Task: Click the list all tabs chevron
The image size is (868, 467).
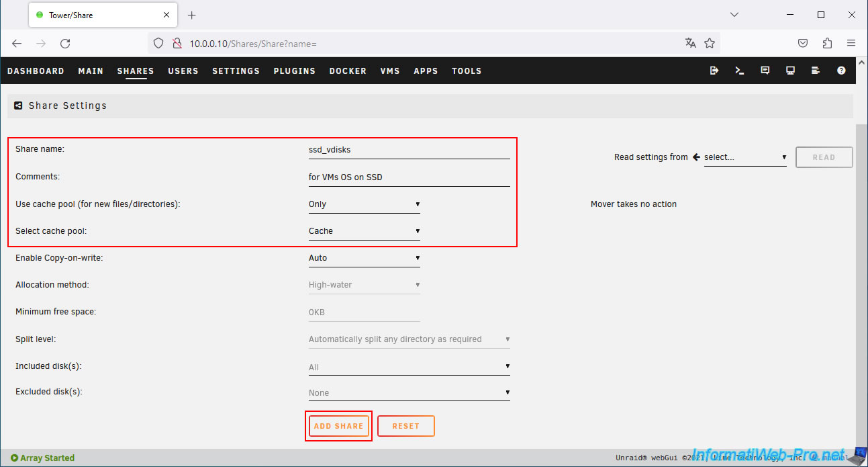Action: pos(734,14)
